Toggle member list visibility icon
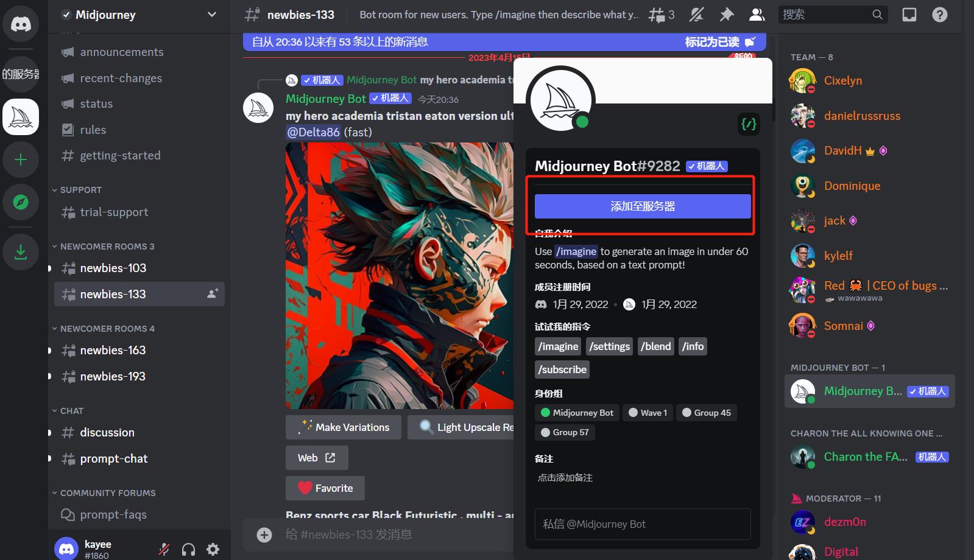The height and width of the screenshot is (560, 974). [757, 15]
